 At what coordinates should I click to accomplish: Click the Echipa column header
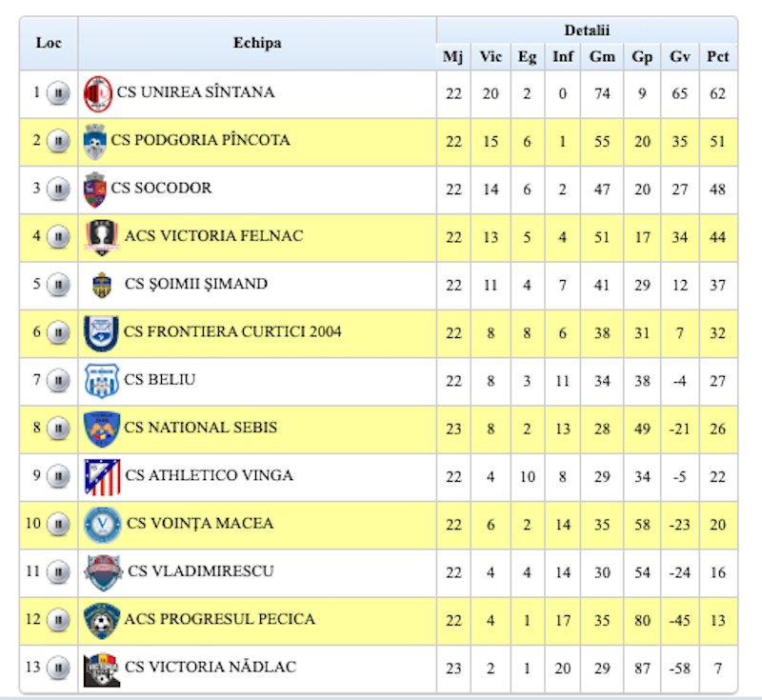click(x=257, y=43)
